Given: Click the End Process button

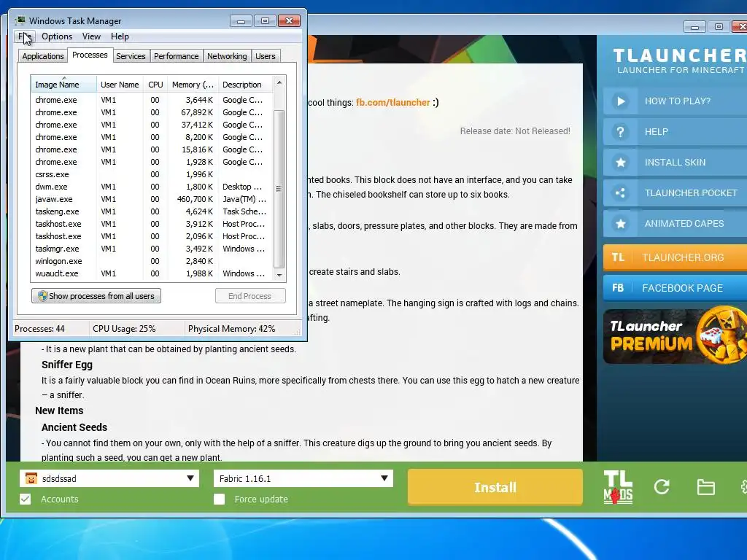Looking at the screenshot, I should click(x=250, y=296).
